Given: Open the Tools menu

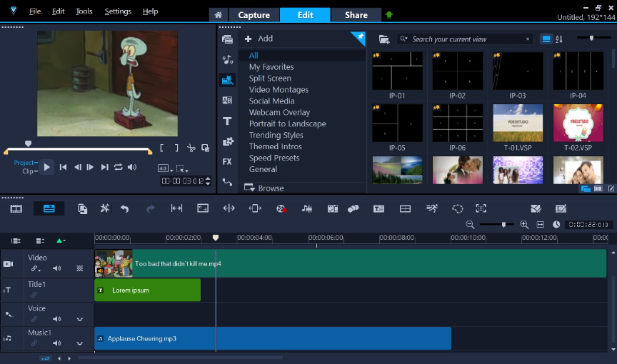Looking at the screenshot, I should 84,11.
